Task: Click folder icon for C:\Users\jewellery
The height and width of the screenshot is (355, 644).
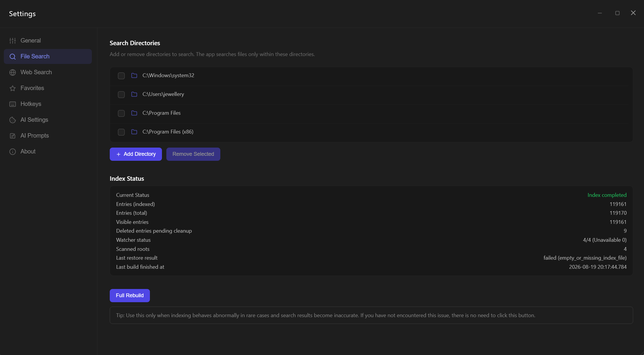Action: (134, 94)
